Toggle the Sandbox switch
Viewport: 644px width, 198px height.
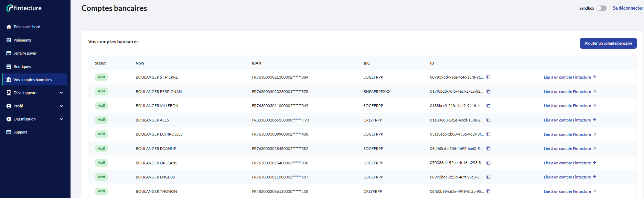pos(601,8)
